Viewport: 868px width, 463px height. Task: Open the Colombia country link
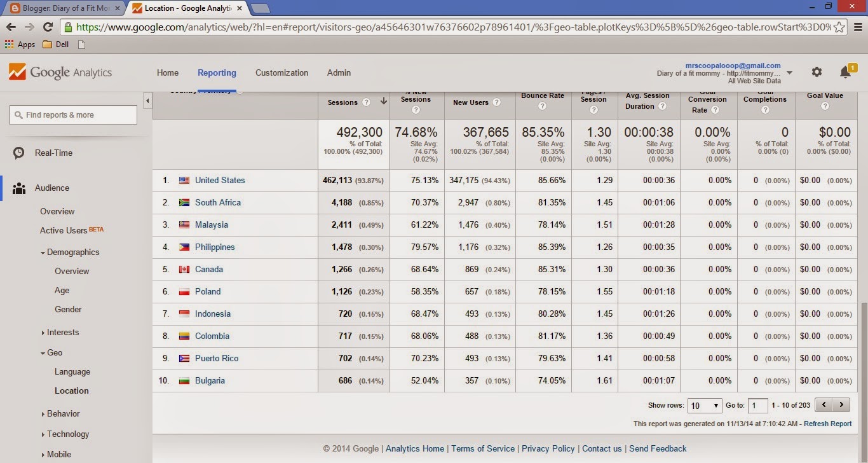(212, 336)
